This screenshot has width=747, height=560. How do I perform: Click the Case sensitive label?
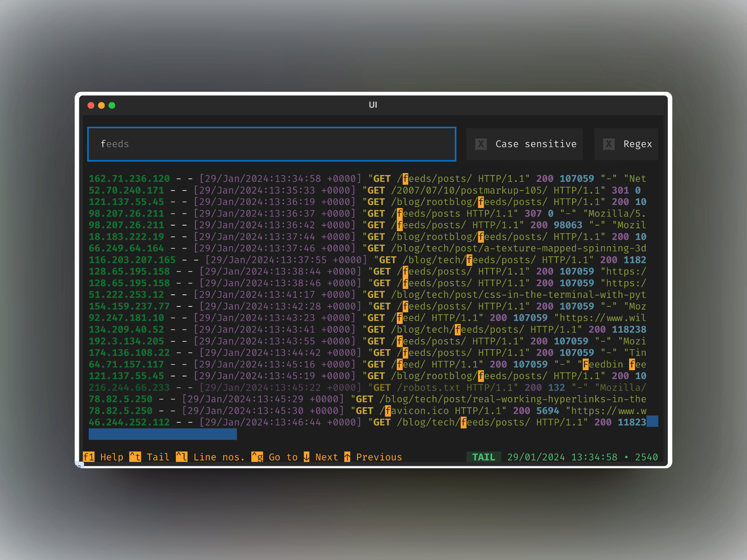point(536,144)
